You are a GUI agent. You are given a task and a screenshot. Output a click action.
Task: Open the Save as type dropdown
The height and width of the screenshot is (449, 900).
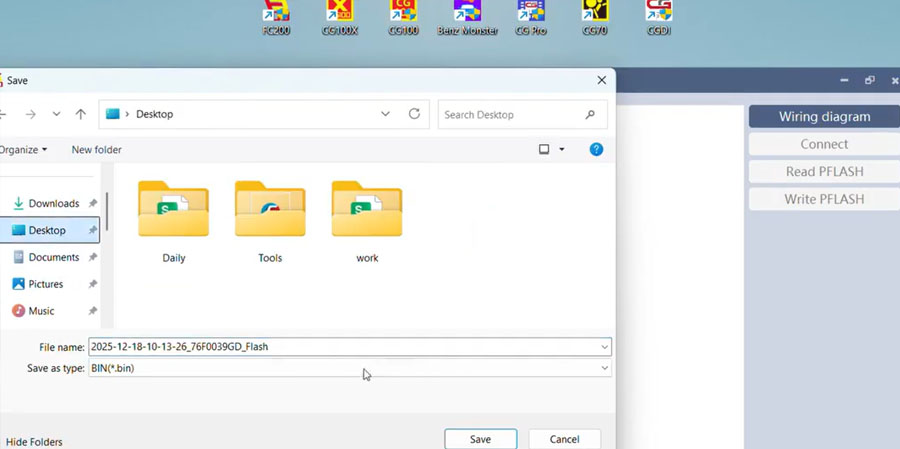coord(604,369)
